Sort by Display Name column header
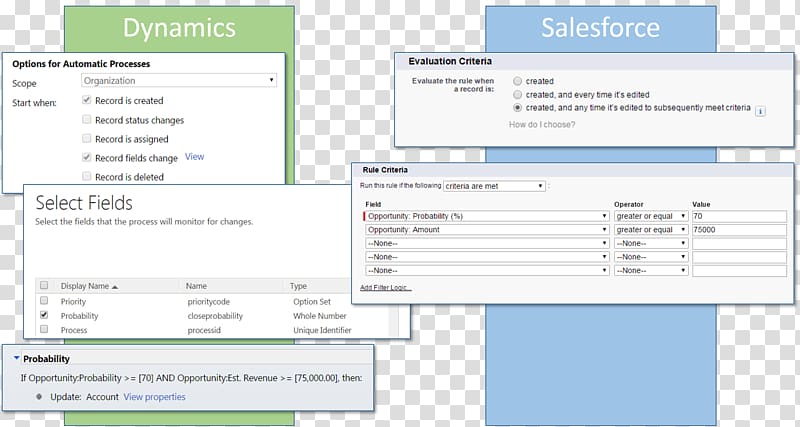The height and width of the screenshot is (427, 800). coord(89,286)
